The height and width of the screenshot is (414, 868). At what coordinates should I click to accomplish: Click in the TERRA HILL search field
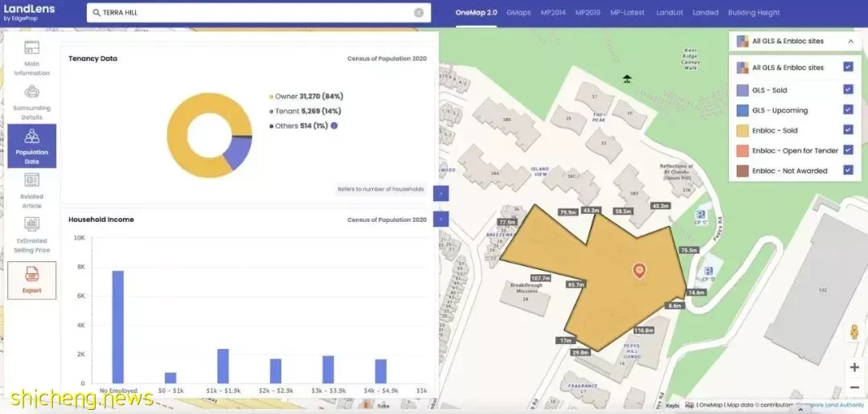259,13
